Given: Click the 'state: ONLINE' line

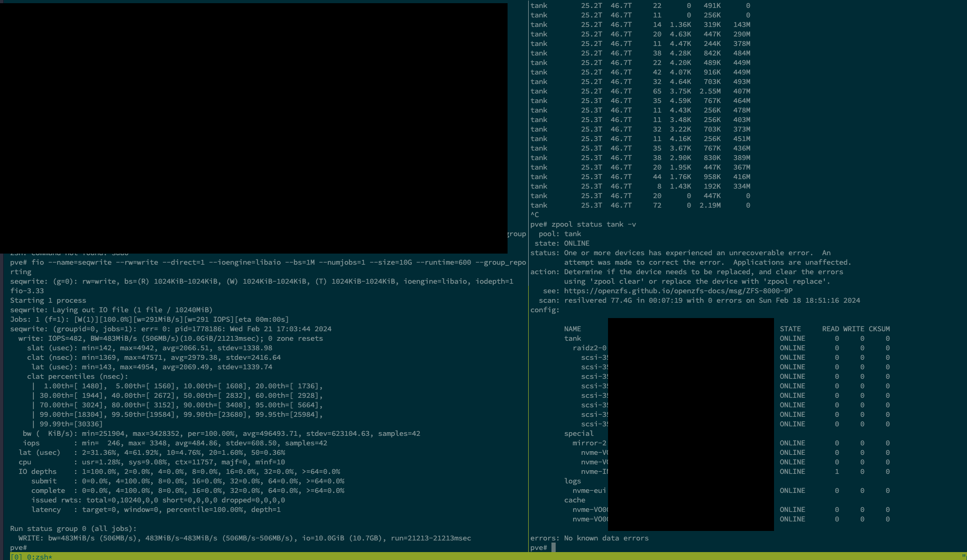Looking at the screenshot, I should tap(562, 243).
